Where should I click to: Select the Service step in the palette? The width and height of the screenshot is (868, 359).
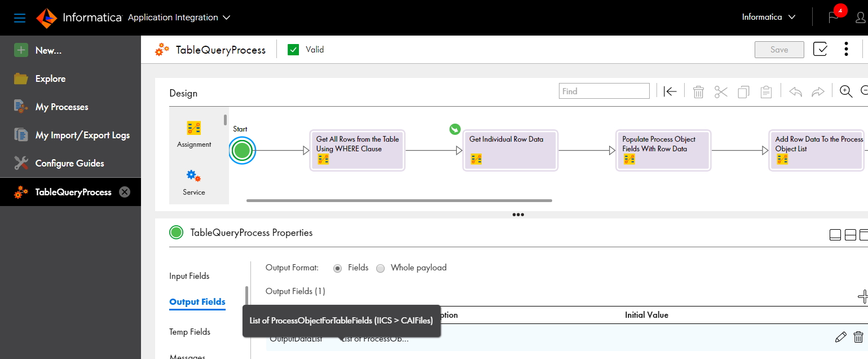(x=194, y=182)
